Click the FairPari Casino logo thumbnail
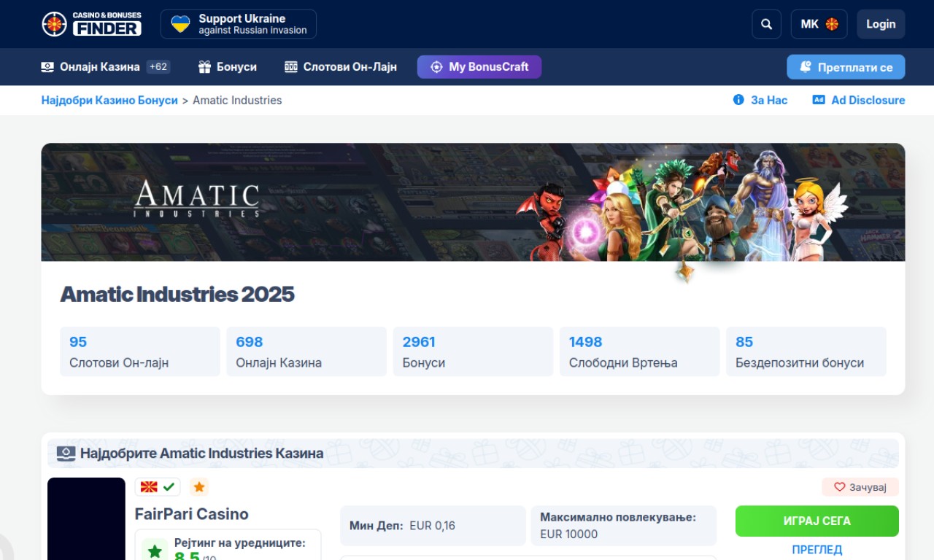The width and height of the screenshot is (934, 560). pos(86,518)
